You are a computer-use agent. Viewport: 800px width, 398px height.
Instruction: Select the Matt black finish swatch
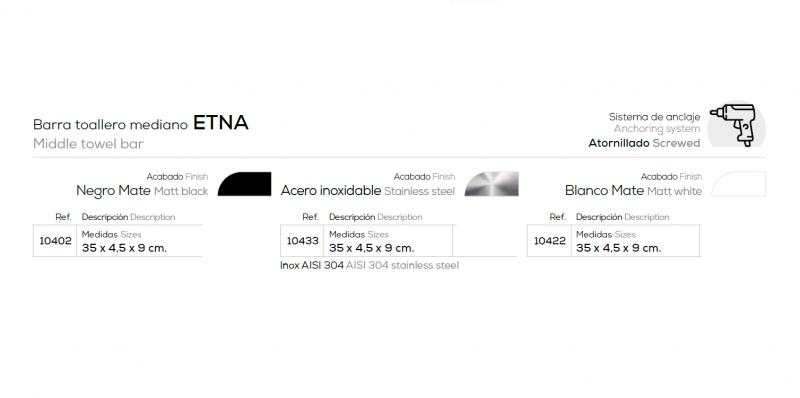(244, 184)
